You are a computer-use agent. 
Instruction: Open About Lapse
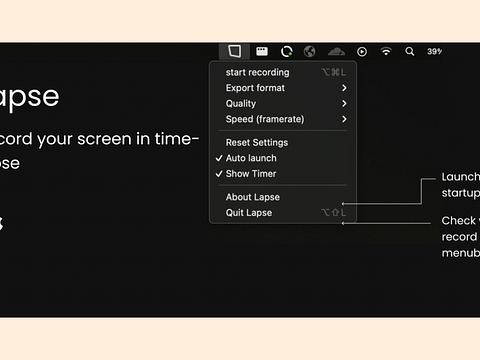point(283,197)
